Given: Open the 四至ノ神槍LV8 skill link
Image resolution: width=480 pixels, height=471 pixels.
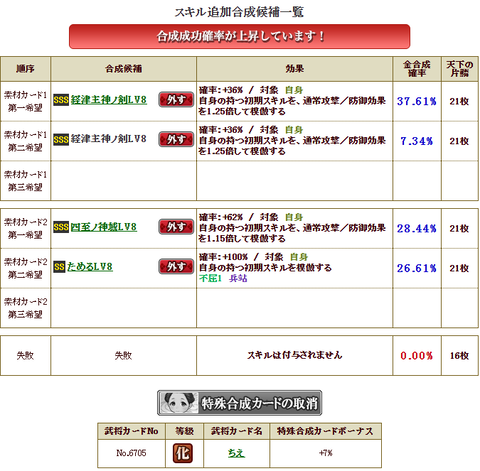Looking at the screenshot, I should click(103, 227).
